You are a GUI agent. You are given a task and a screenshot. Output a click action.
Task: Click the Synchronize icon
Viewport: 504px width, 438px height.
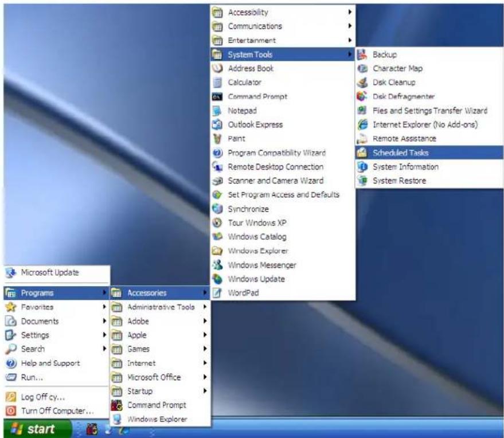(218, 209)
